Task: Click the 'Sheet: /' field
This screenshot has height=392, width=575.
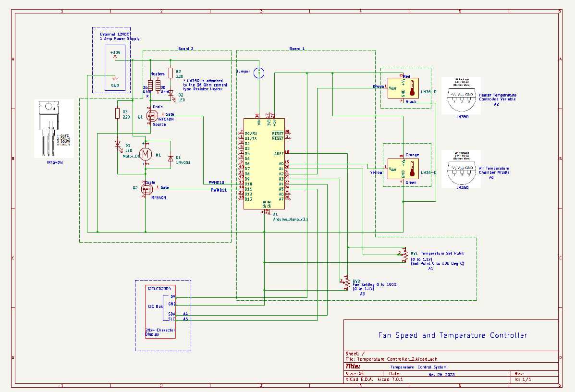Action: 355,354
